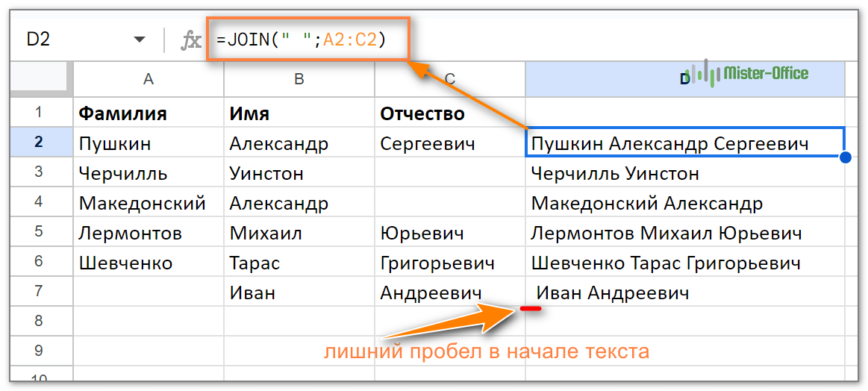Select cell Александр in Македонский row
The image size is (868, 391).
point(299,202)
